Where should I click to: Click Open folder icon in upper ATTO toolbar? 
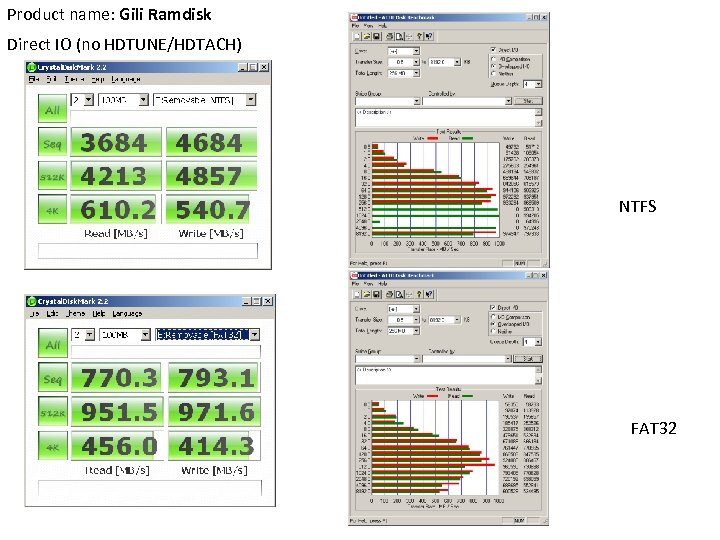pyautogui.click(x=367, y=36)
